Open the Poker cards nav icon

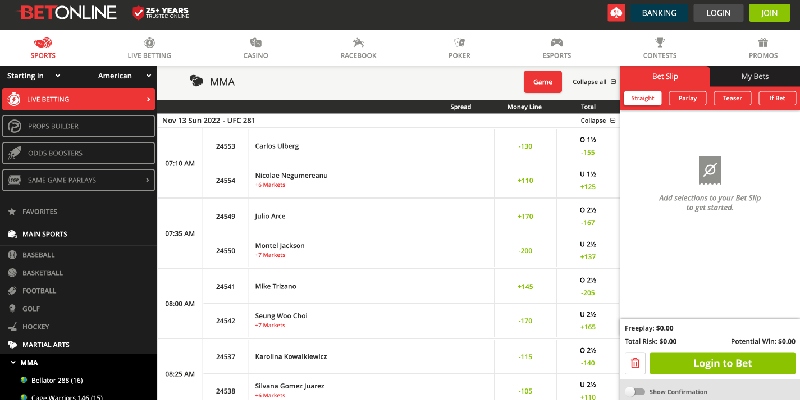coord(459,42)
